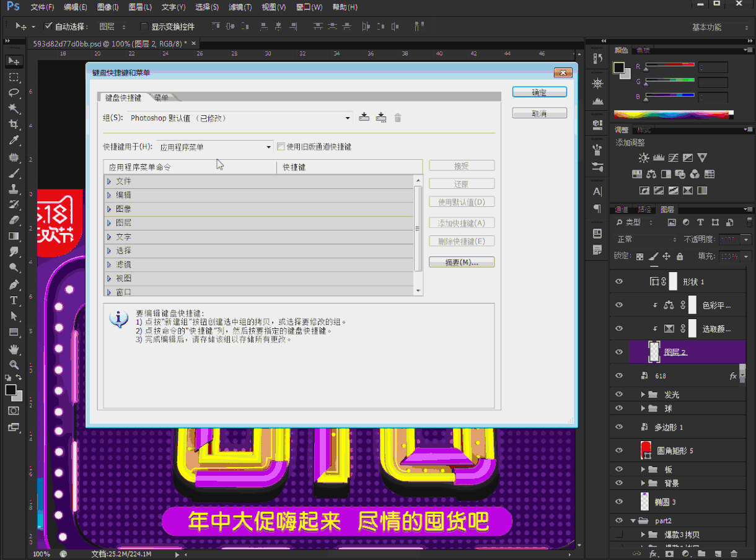
Task: Select the Crop tool
Action: pos(14,125)
